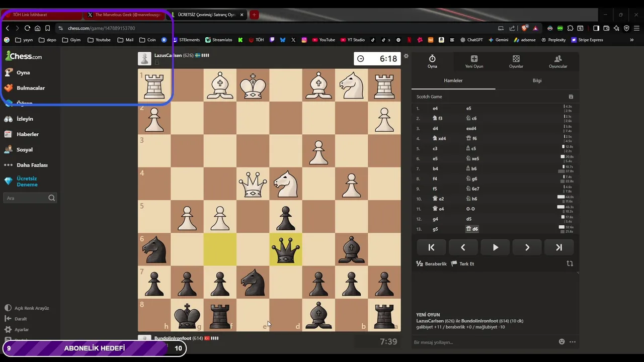Select the white king on the board
This screenshot has height=362, width=644.
(253, 85)
